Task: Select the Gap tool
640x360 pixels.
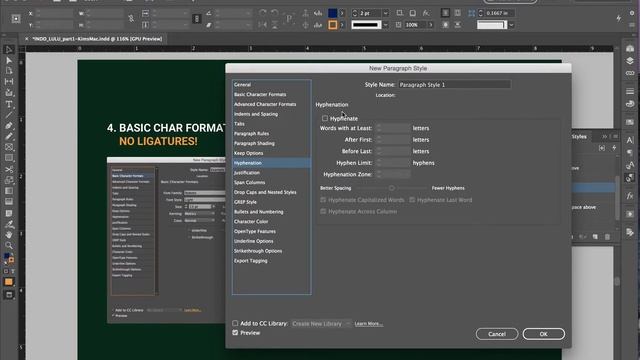Action: pyautogui.click(x=9, y=82)
